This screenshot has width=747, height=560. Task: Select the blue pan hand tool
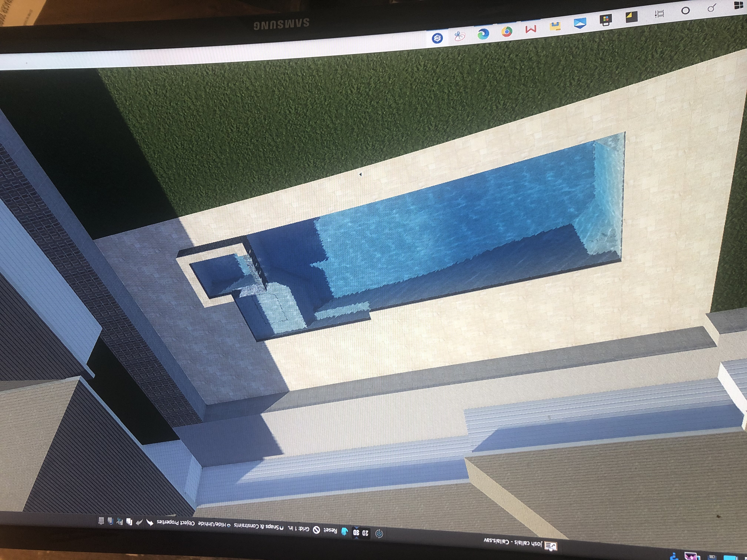(344, 531)
